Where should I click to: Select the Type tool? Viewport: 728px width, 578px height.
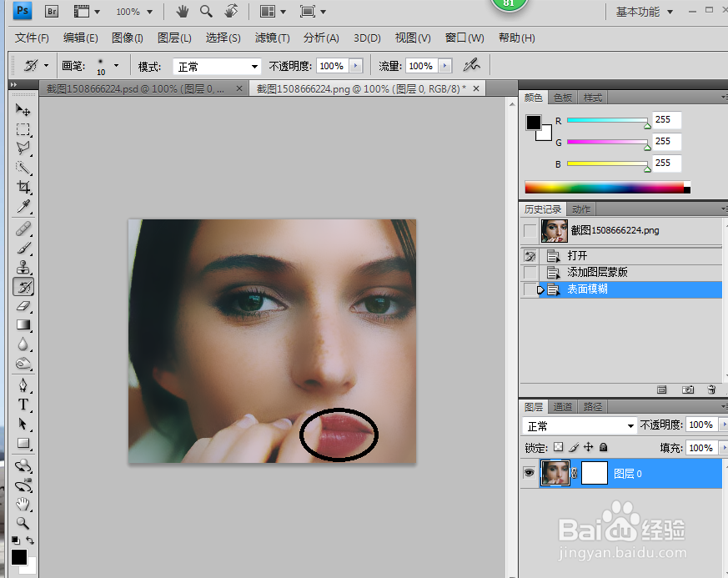(23, 405)
